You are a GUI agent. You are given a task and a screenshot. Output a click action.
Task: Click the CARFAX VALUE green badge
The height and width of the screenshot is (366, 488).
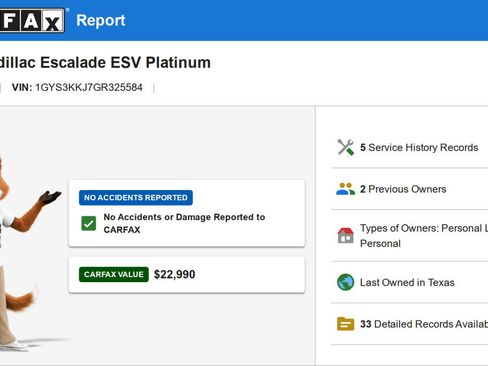114,274
